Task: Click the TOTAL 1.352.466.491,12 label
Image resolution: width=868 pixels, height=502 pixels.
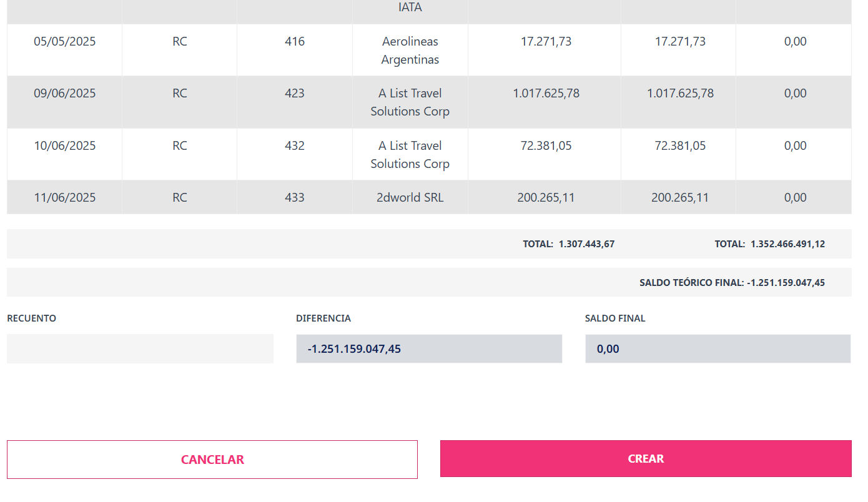Action: (x=770, y=244)
